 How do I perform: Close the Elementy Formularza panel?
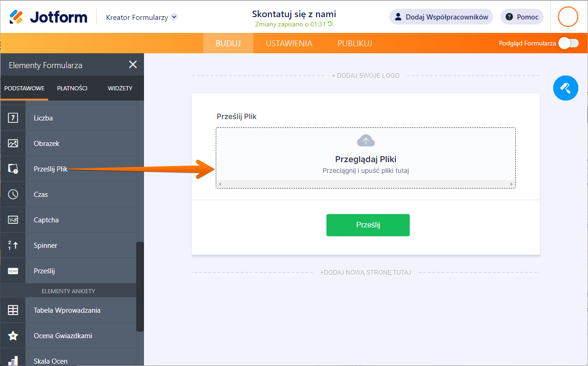click(133, 65)
